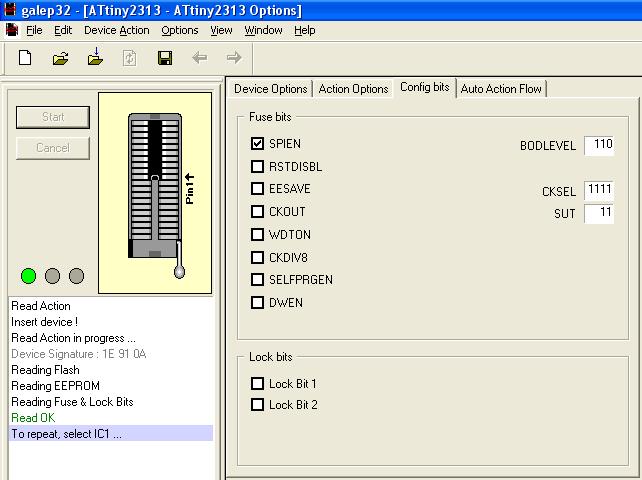The image size is (642, 480).
Task: Click the BODLEVEL value field
Action: click(x=598, y=145)
